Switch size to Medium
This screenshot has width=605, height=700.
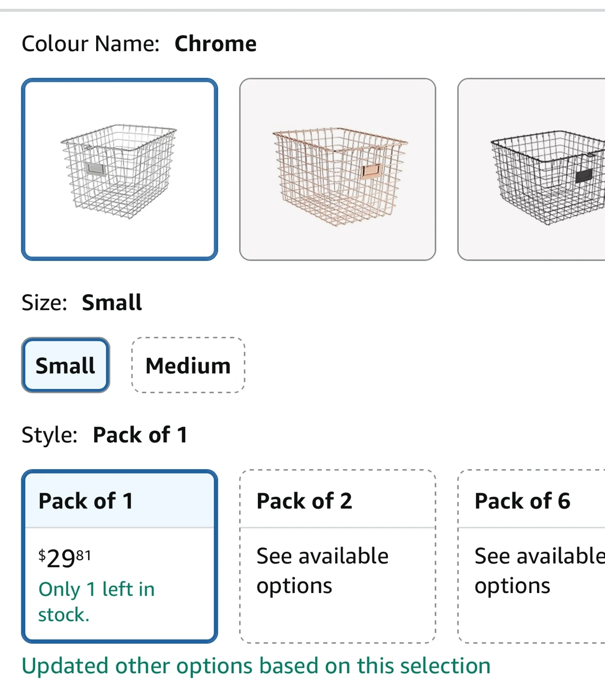(x=188, y=365)
